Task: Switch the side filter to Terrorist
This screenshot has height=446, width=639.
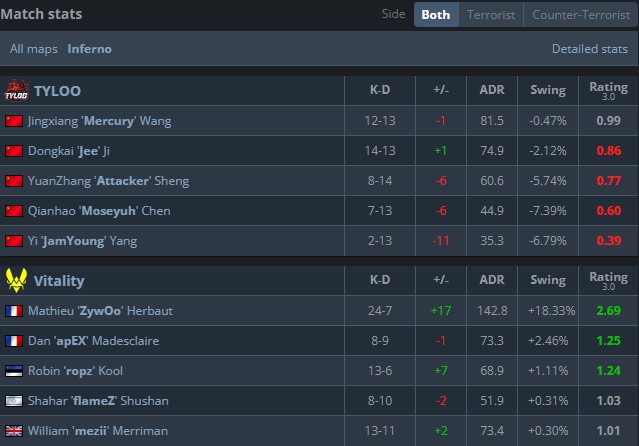Action: 490,15
